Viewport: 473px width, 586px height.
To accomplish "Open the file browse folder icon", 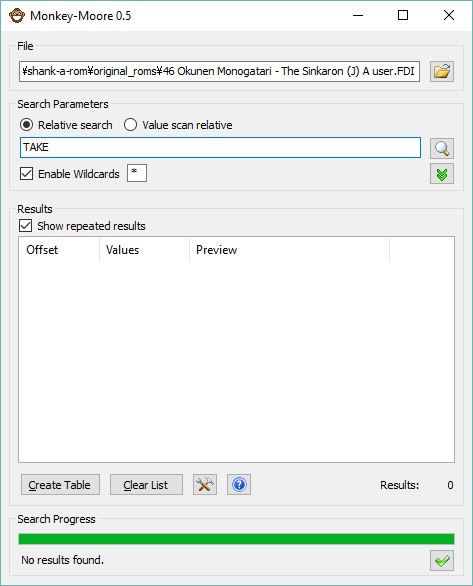I will pos(442,71).
